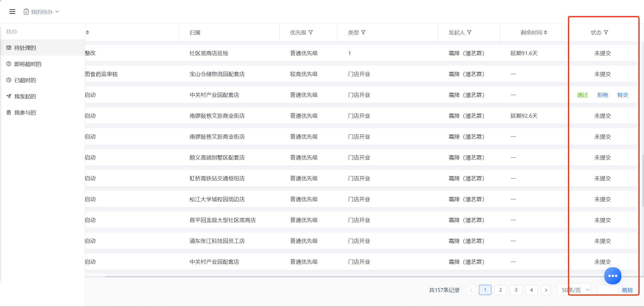Go to the previous page arrow
This screenshot has width=644, height=307.
click(471, 290)
